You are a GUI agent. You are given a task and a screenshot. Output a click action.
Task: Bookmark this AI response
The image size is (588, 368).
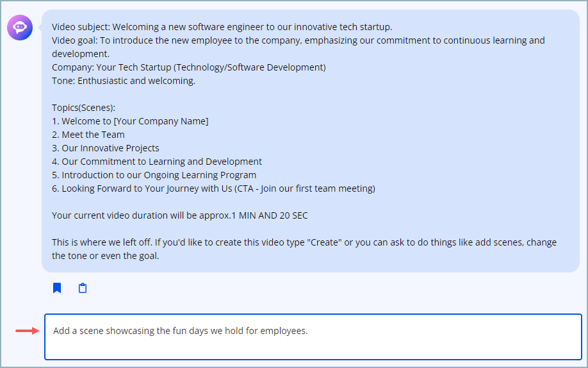57,288
